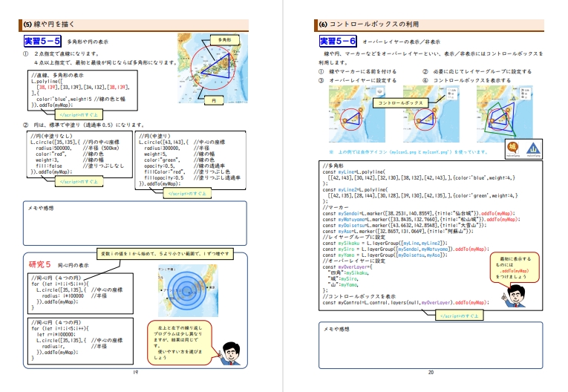Click the const myOverLayer={ code line

click(347, 267)
